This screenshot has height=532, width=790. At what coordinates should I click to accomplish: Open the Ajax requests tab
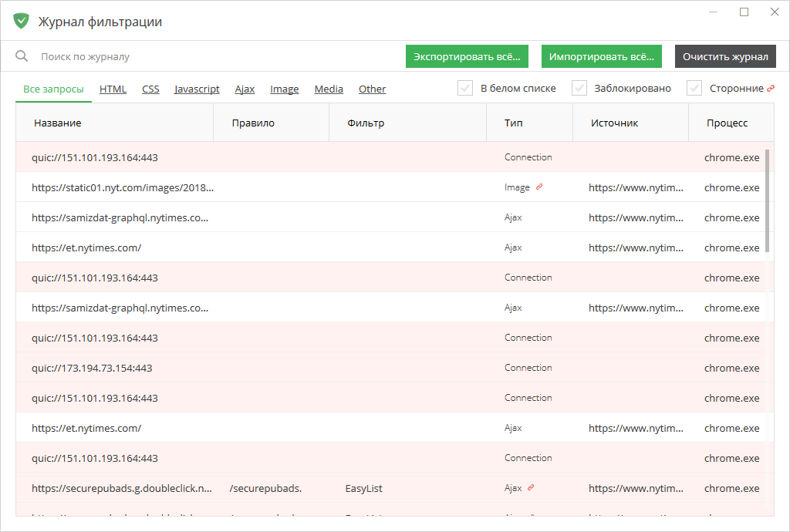pyautogui.click(x=245, y=89)
